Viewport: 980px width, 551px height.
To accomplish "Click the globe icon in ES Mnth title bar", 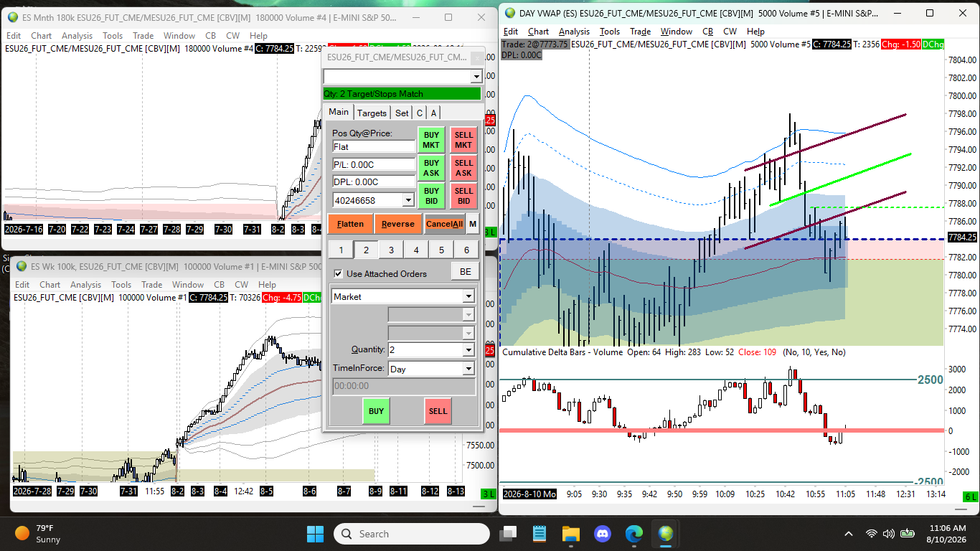I will click(13, 17).
